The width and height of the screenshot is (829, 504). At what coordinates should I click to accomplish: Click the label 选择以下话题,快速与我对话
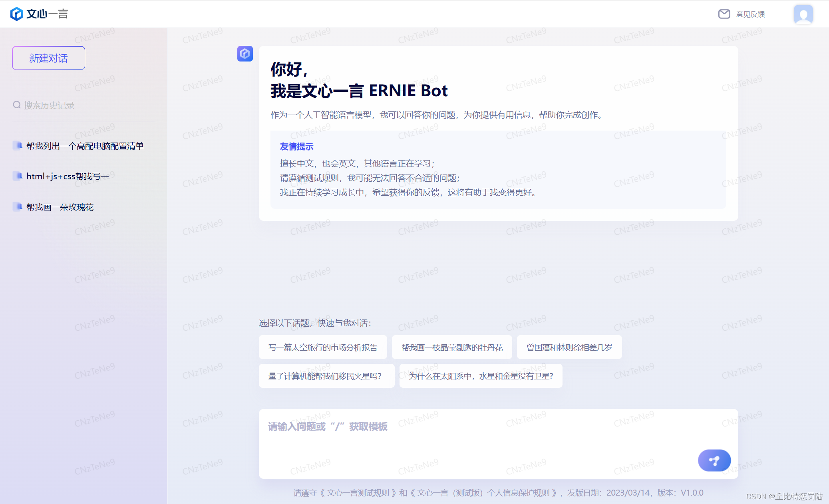[315, 323]
